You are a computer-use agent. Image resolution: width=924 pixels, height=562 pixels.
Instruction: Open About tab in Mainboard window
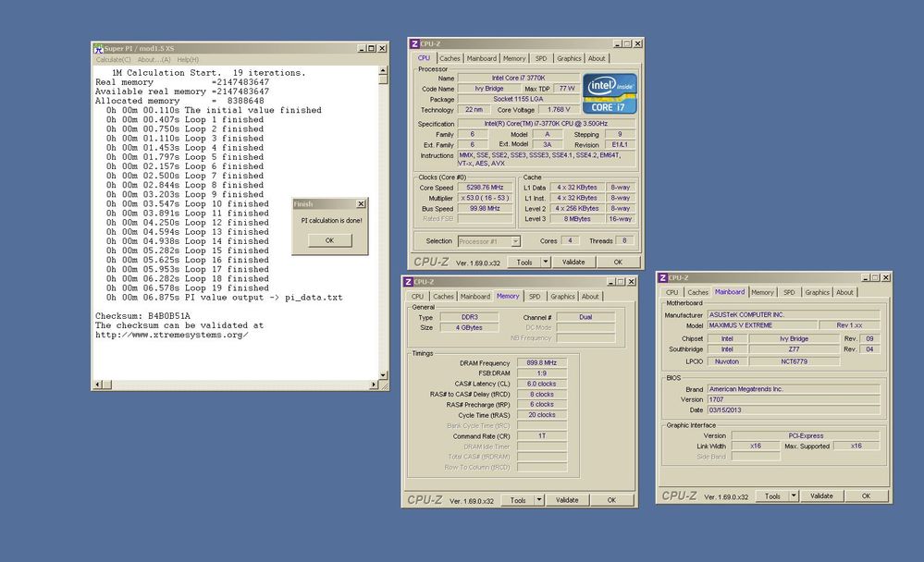844,292
